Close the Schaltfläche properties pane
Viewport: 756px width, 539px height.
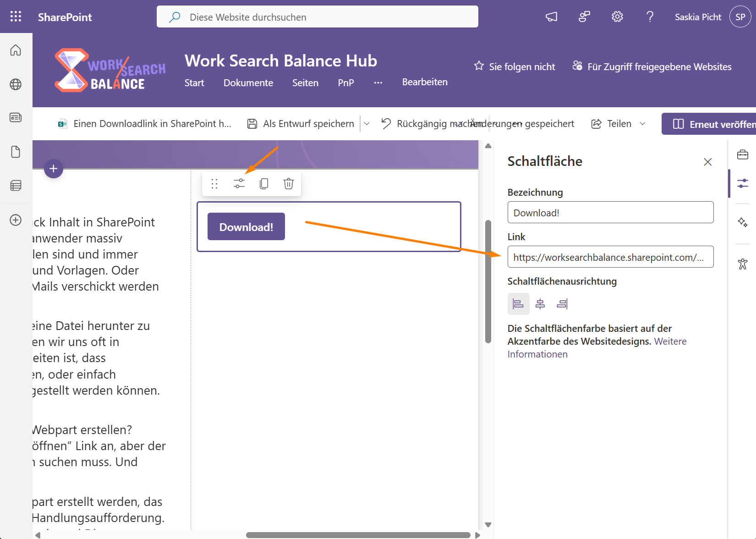point(707,162)
